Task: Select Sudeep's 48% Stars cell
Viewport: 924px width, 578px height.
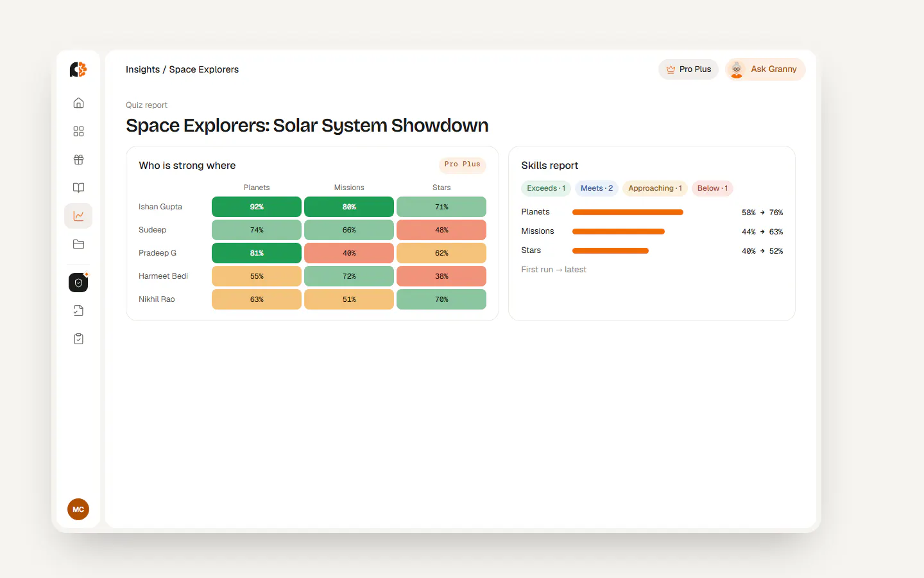Action: click(x=441, y=230)
